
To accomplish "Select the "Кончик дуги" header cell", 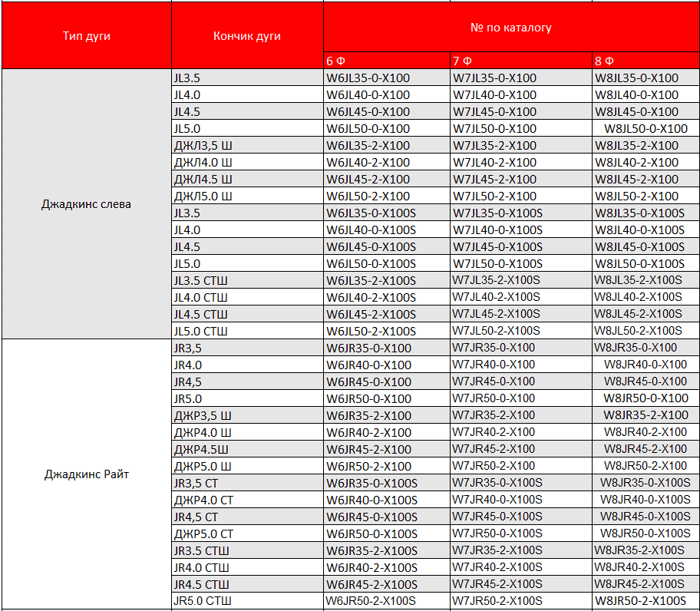I will (246, 36).
